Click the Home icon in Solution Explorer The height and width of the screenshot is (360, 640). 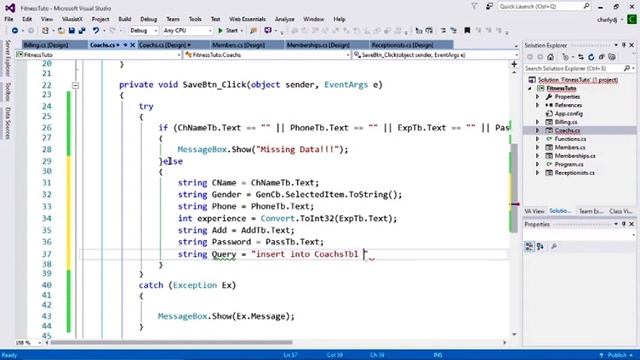point(551,57)
